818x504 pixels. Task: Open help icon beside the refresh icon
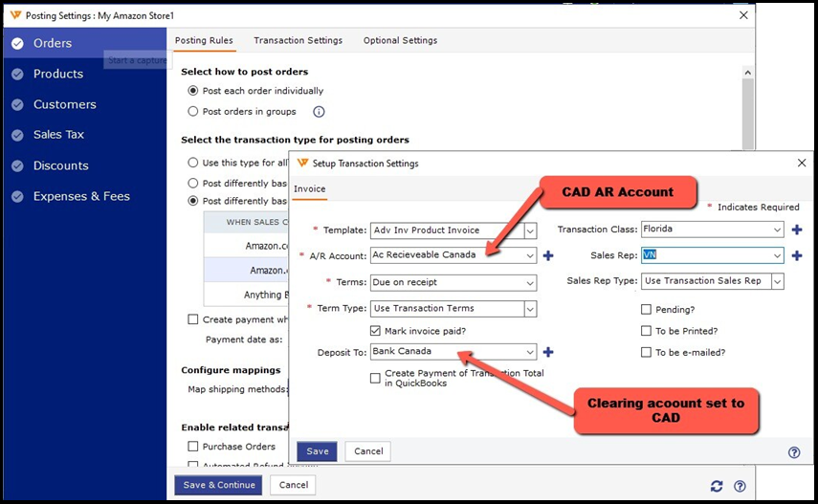pos(740,486)
